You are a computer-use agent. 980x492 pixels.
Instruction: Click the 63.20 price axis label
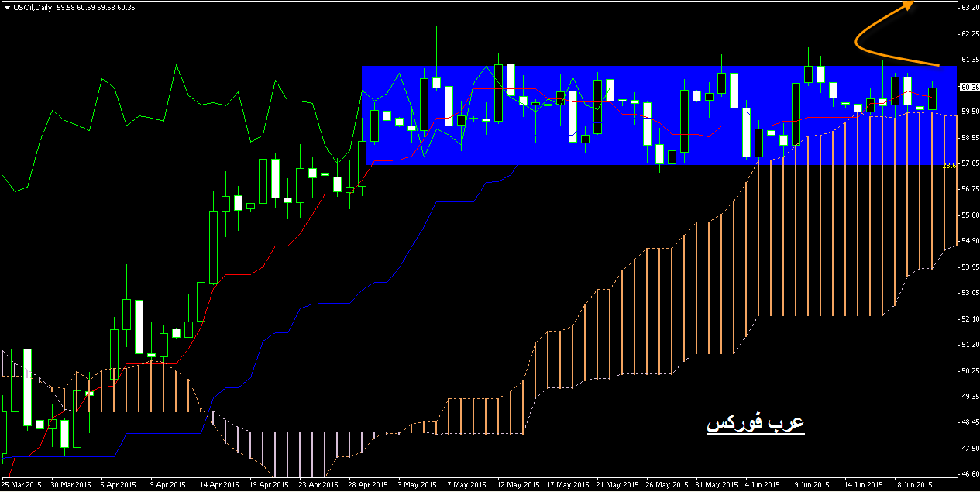969,8
